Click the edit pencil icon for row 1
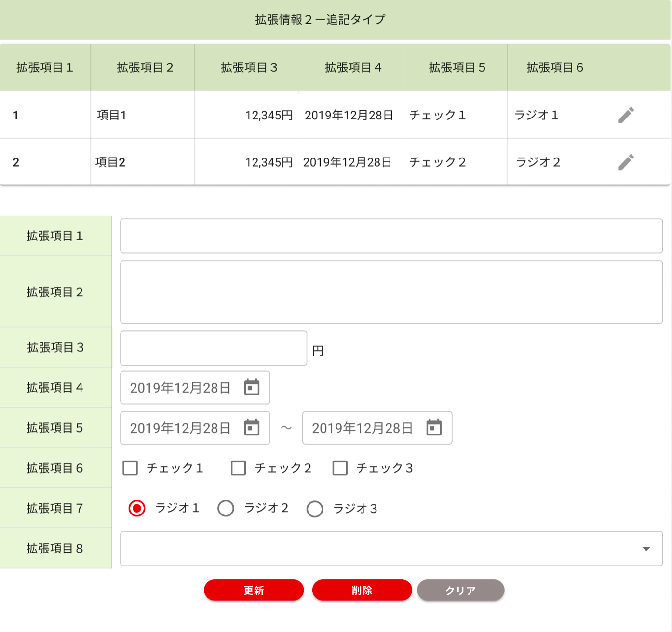Viewport: 672px width, 632px height. 626,115
